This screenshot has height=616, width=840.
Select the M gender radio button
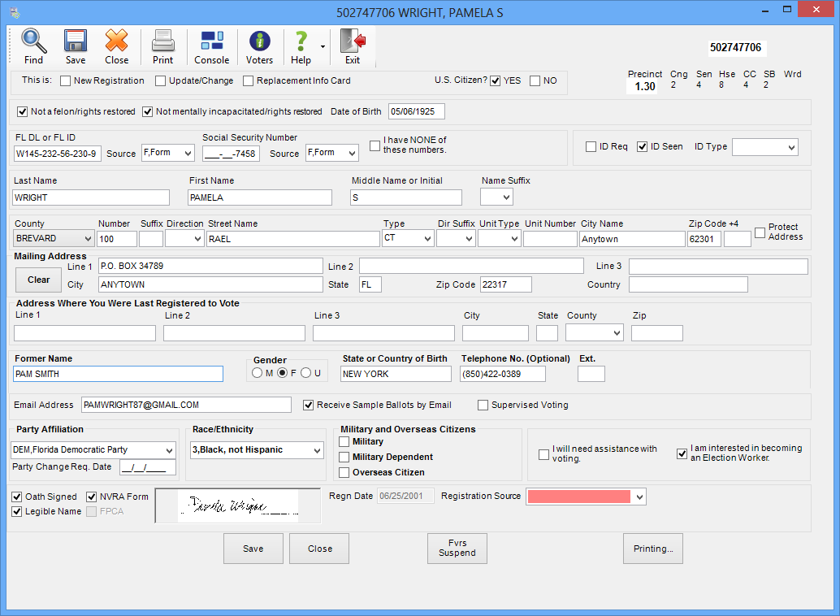pyautogui.click(x=257, y=373)
